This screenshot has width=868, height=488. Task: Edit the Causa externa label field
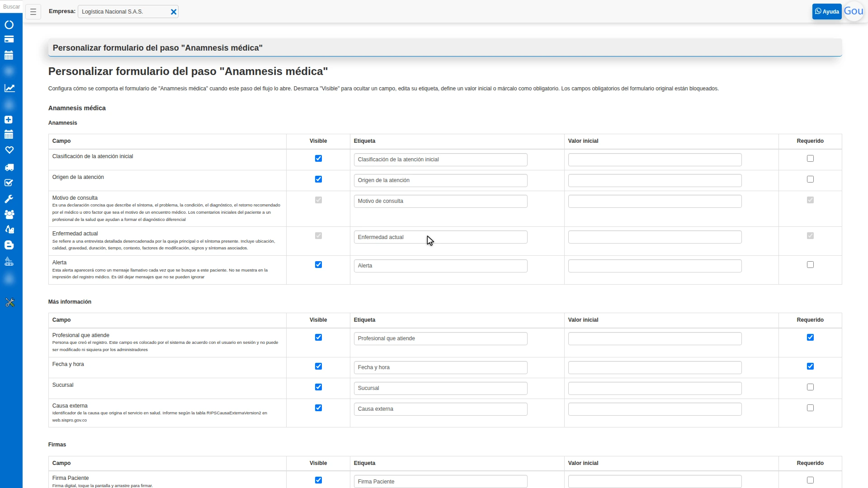coord(440,409)
